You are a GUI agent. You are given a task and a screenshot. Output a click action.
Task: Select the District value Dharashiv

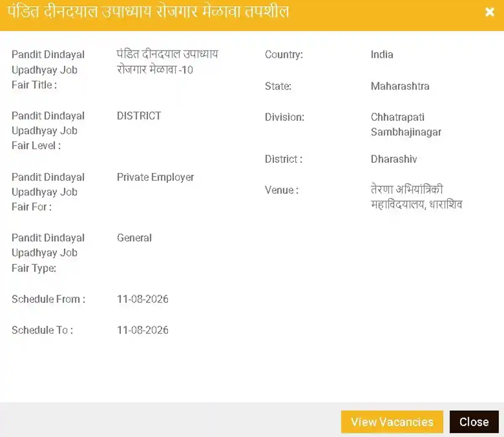394,159
